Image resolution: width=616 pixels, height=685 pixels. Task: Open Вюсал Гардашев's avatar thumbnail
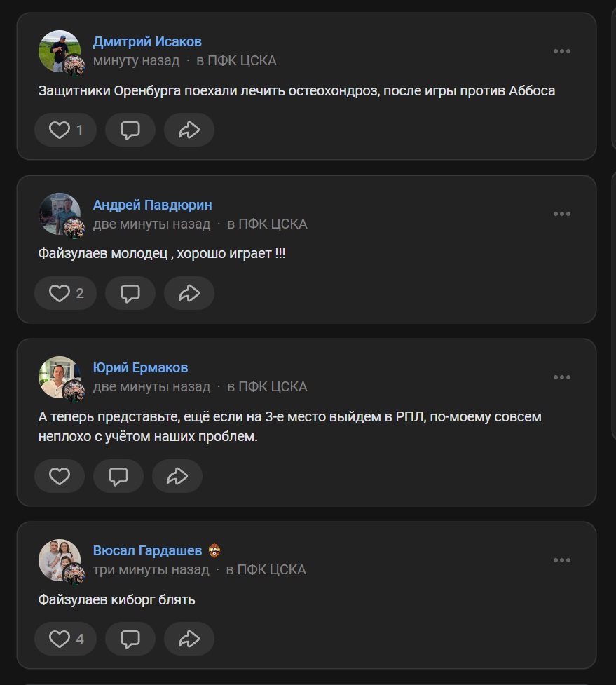coord(60,560)
